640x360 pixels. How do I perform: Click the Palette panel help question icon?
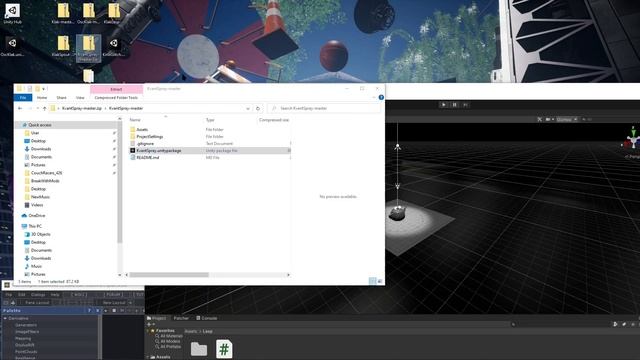89,310
